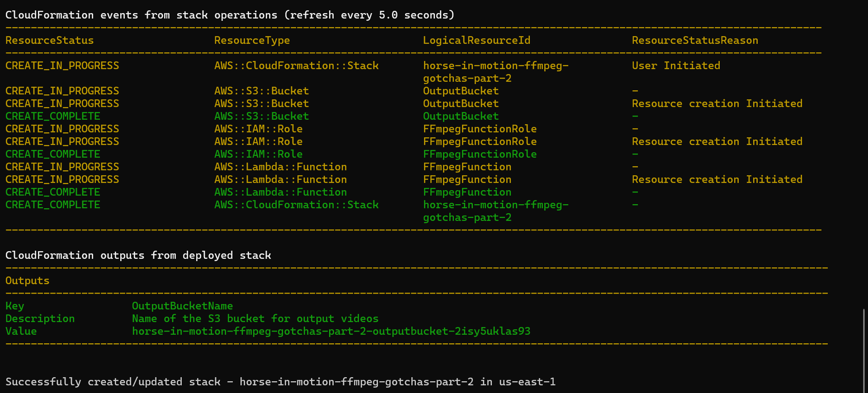
Task: Click 'Resource creation Initiated' in the FFmpegFunction Lambda row
Action: click(717, 180)
